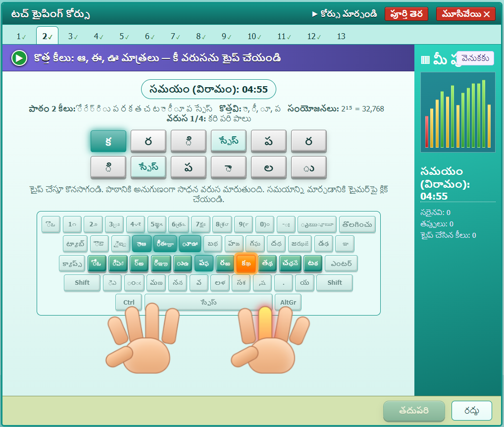Click the highlighted క tile in practice row
The height and width of the screenshot is (427, 504).
[108, 141]
